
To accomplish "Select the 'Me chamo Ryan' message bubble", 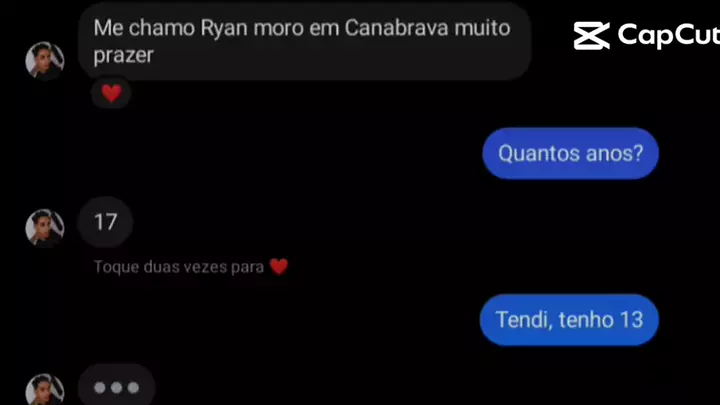I will tap(305, 42).
